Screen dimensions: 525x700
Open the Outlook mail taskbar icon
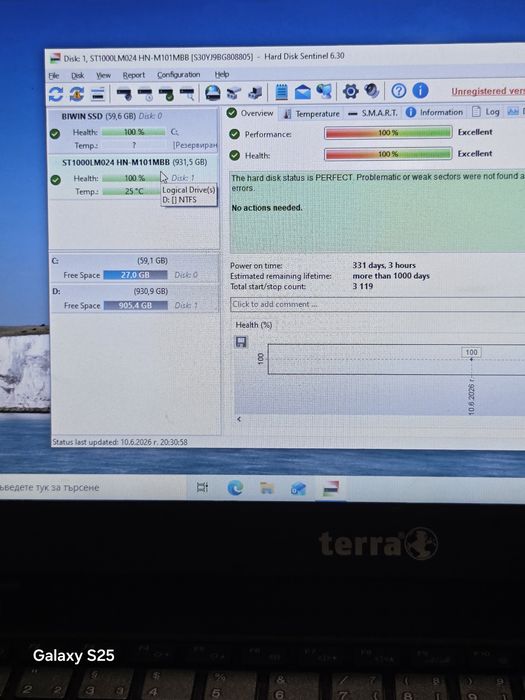[298, 488]
